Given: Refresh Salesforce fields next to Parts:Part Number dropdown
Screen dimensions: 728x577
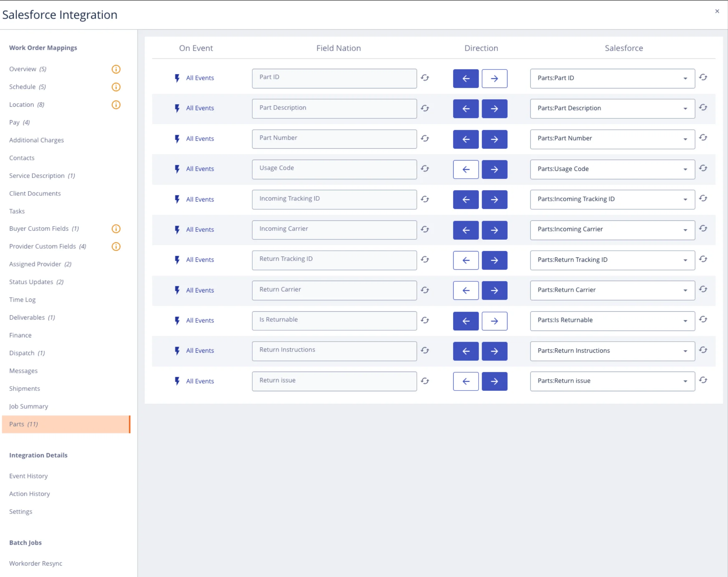Looking at the screenshot, I should click(x=703, y=138).
